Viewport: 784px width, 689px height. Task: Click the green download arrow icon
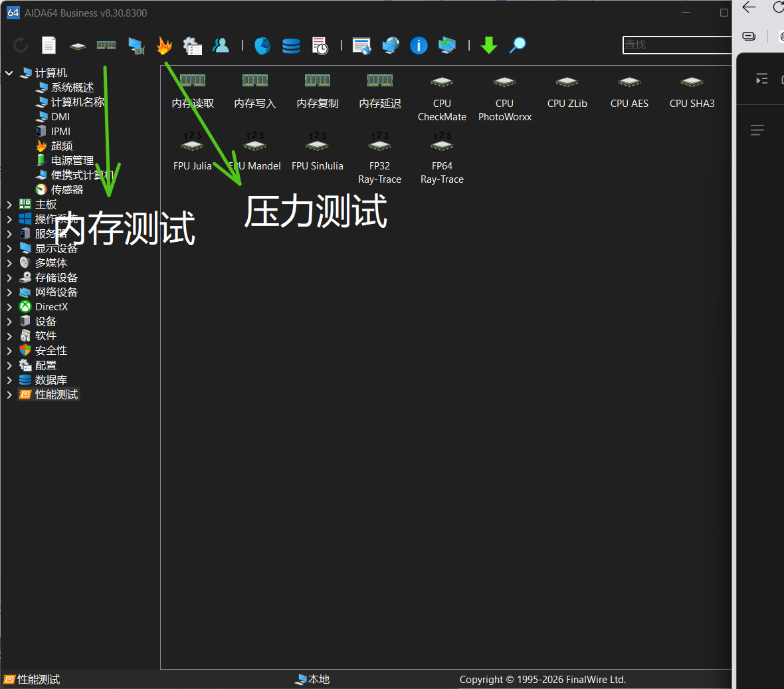click(488, 45)
